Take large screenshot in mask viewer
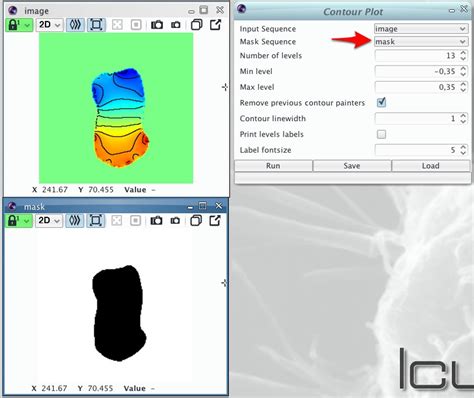 tap(156, 221)
